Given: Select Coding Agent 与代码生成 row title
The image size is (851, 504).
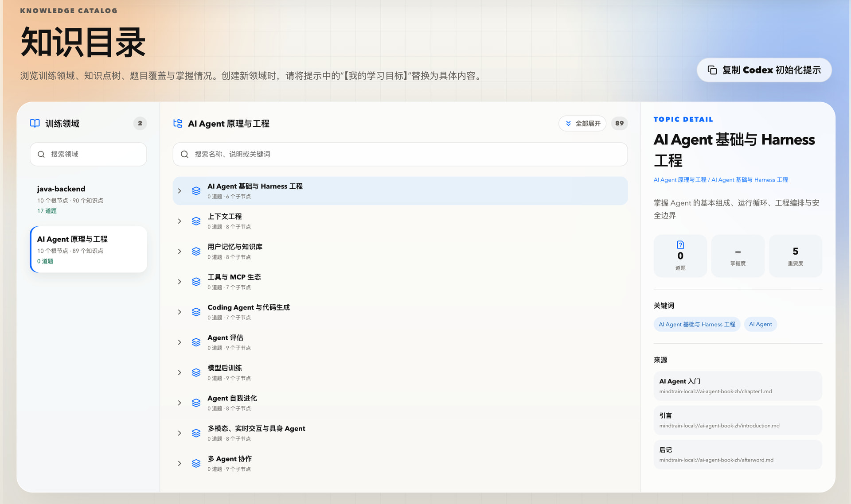Looking at the screenshot, I should [249, 307].
